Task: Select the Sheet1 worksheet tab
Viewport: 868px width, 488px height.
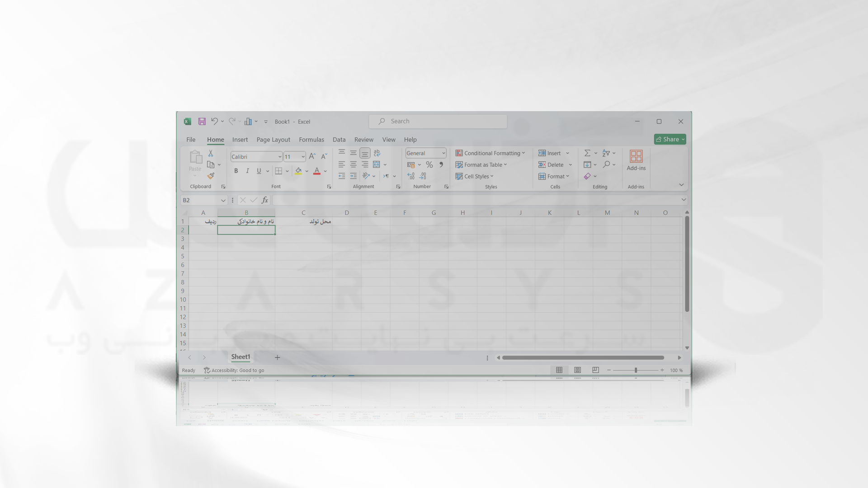Action: click(241, 357)
